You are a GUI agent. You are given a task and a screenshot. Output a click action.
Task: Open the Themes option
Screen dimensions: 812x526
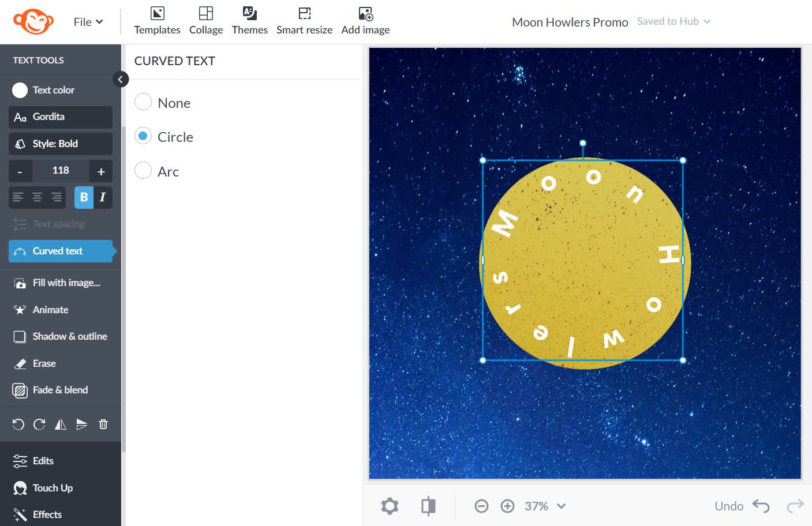pos(250,21)
